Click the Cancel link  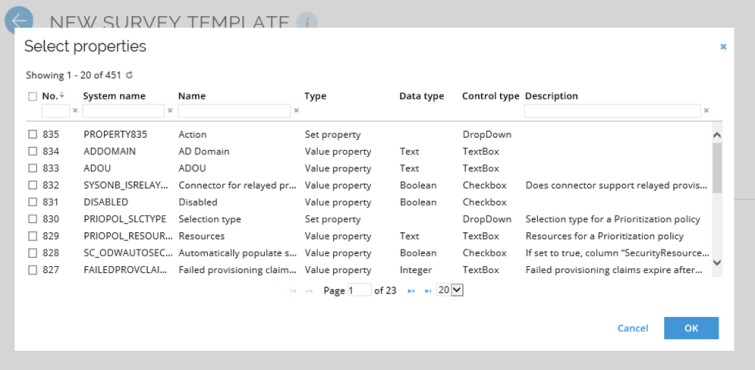pyautogui.click(x=633, y=328)
